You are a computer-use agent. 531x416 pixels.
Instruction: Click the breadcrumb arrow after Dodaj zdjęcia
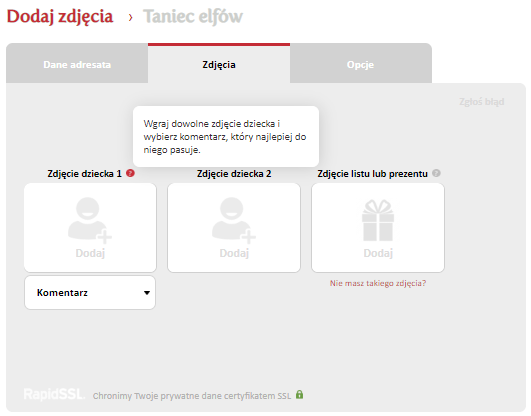130,18
